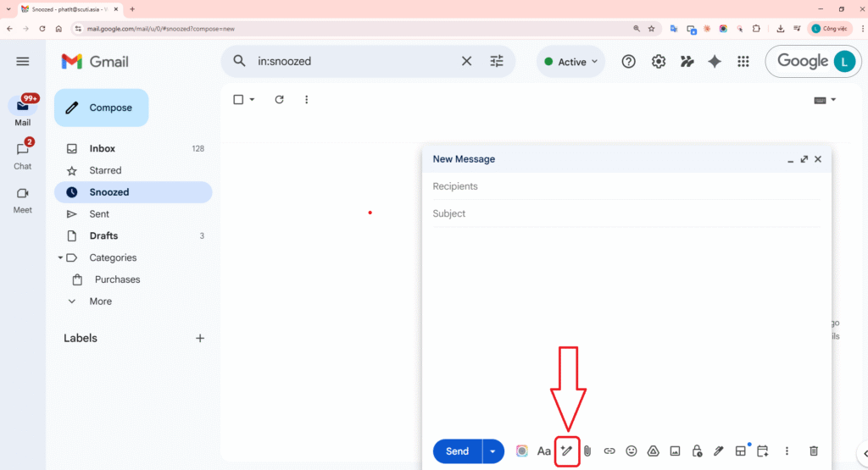Attach files using the paperclip icon

coord(587,451)
